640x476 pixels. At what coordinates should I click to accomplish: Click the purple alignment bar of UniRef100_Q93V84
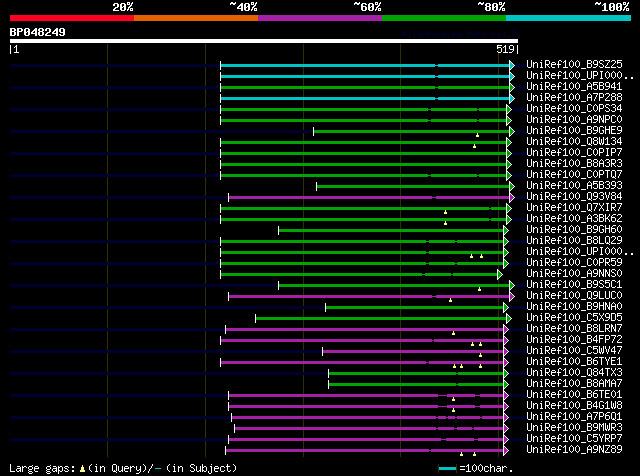pos(369,198)
